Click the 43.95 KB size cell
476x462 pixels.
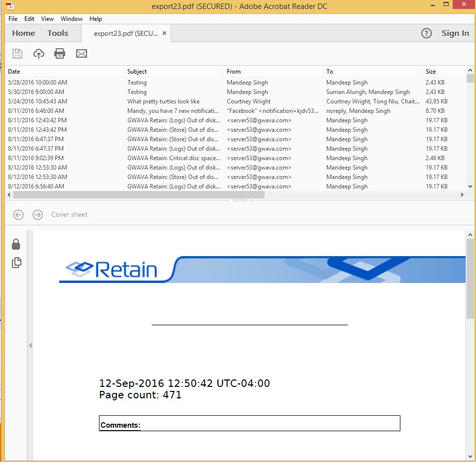pos(437,101)
